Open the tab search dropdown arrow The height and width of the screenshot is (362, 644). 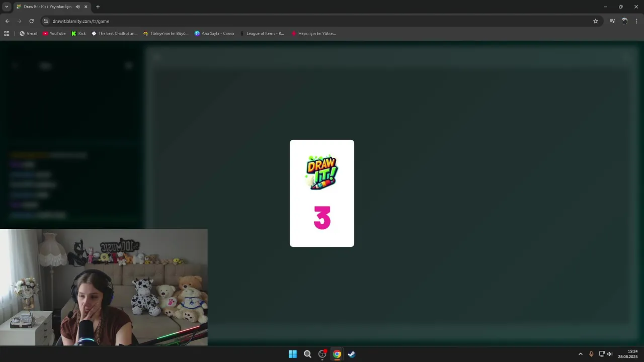click(x=7, y=7)
